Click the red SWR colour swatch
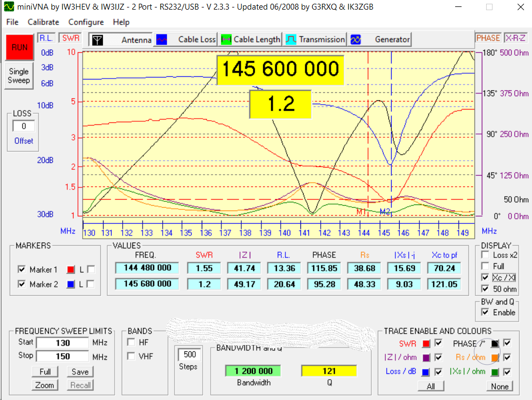The width and height of the screenshot is (532, 400). 426,343
